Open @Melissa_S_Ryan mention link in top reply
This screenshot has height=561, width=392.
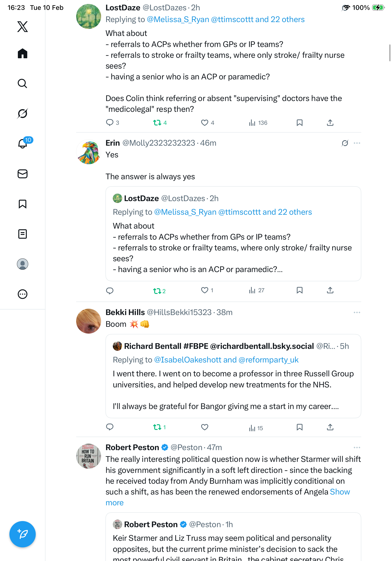pyautogui.click(x=178, y=19)
